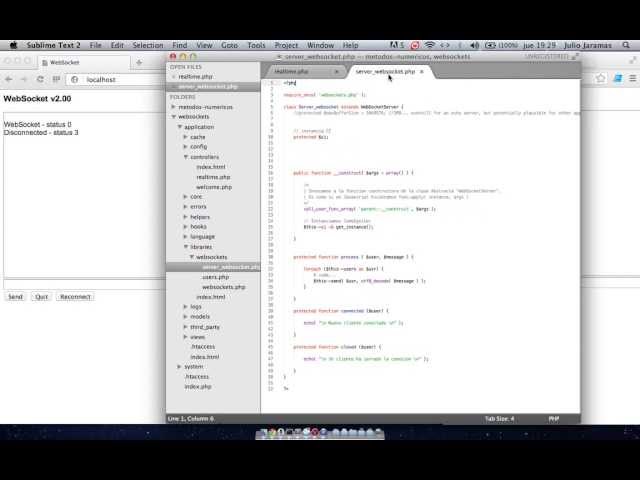Open the Chrome hamburger menu
This screenshot has width=640, height=480.
633,78
